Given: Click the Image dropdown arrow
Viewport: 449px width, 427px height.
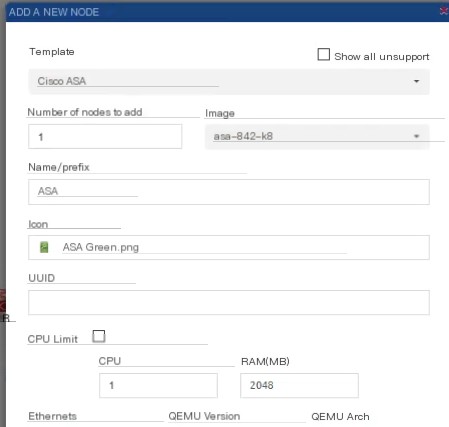Looking at the screenshot, I should [x=416, y=136].
